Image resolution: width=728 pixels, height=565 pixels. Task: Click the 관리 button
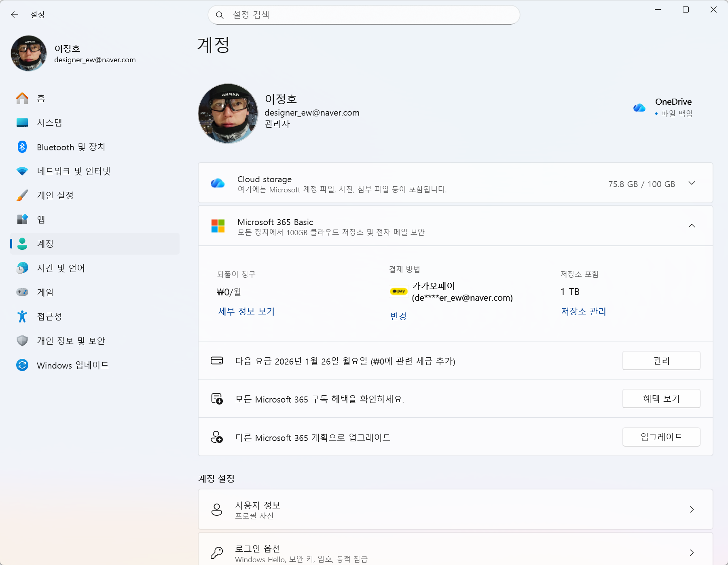pos(661,361)
